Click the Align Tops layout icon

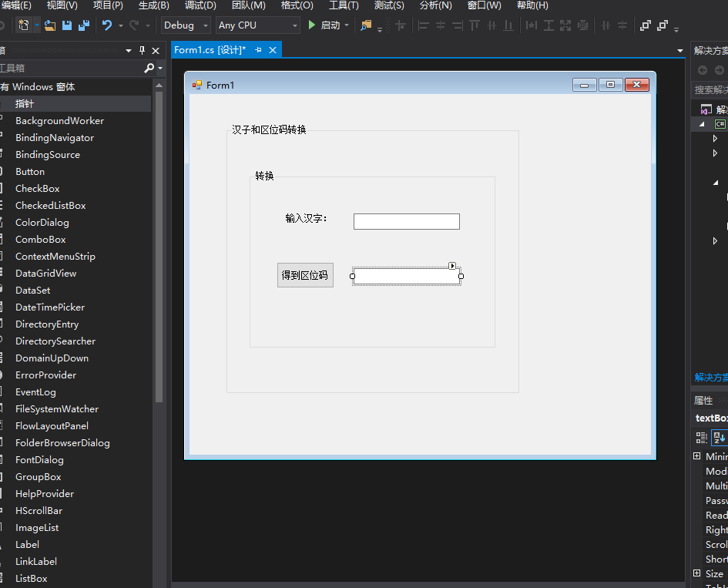(474, 25)
